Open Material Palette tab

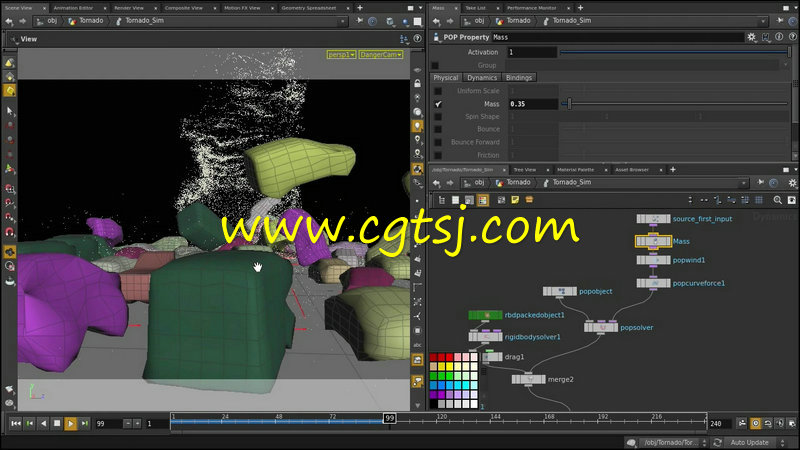click(576, 169)
